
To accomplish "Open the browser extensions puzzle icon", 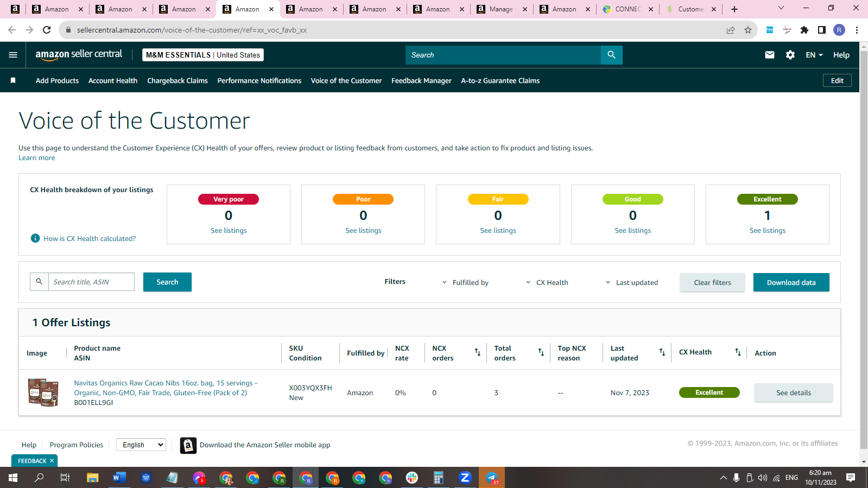I will (804, 30).
